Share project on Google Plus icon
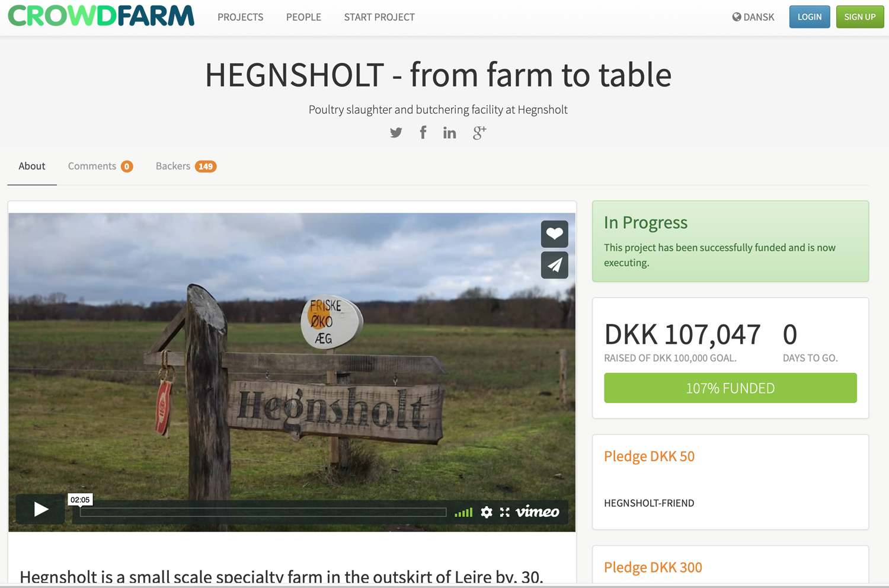 point(479,133)
